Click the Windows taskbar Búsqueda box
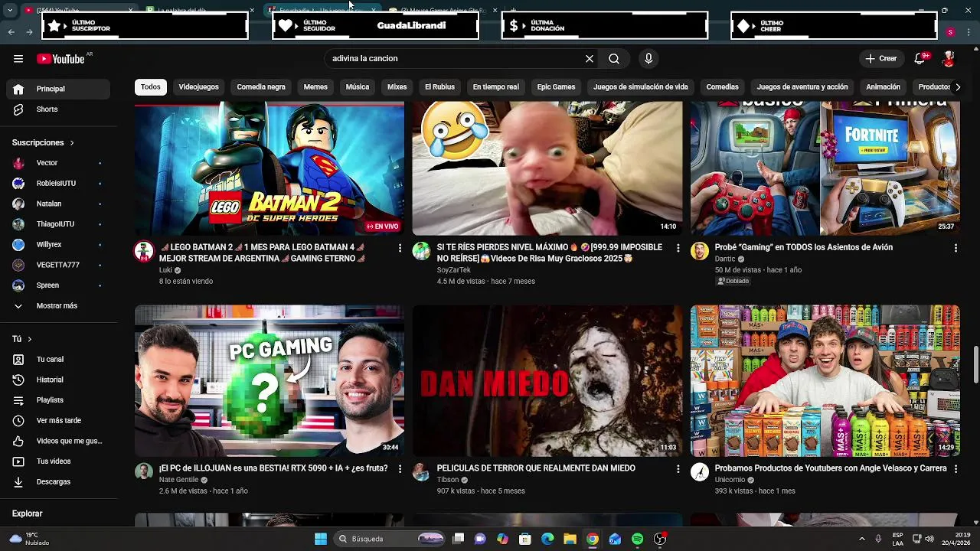This screenshot has height=551, width=980. tap(390, 539)
